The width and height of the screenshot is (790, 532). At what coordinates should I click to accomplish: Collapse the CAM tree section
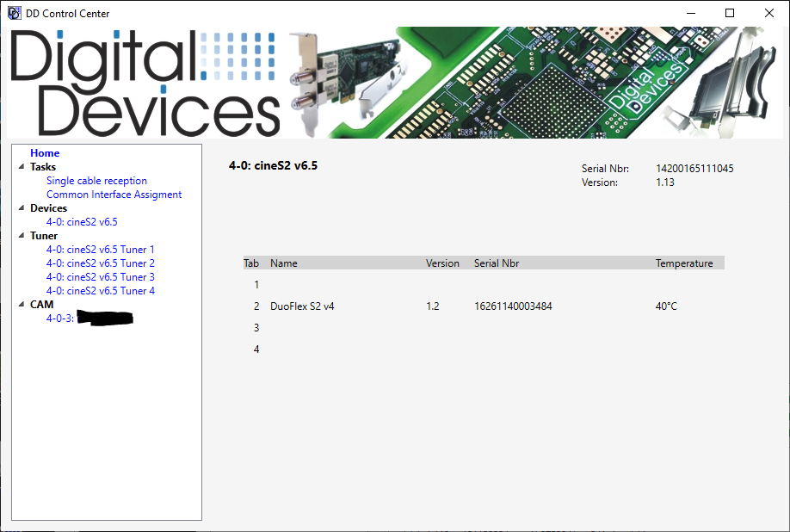(x=21, y=305)
